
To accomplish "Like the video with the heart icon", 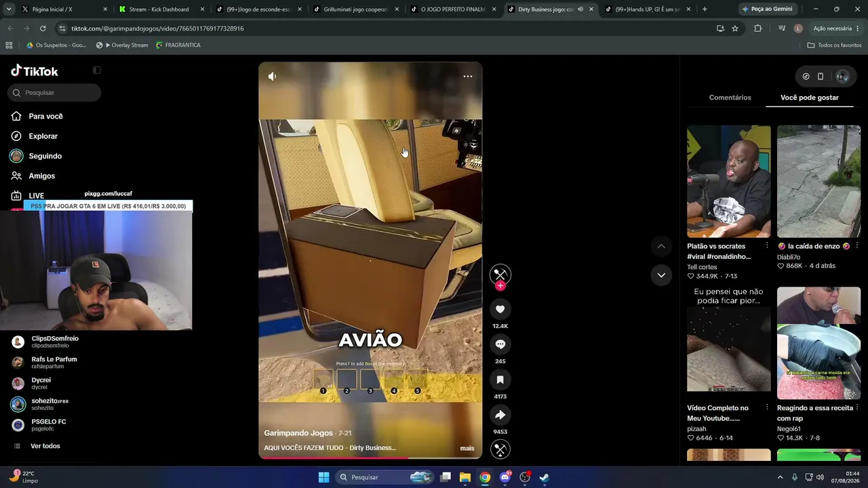I will coord(500,309).
